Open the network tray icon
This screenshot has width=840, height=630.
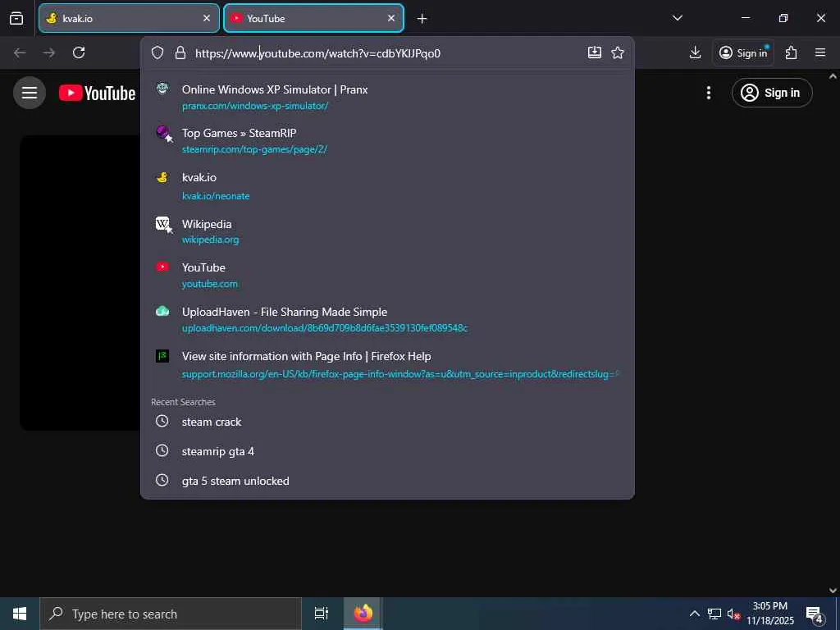click(x=714, y=614)
